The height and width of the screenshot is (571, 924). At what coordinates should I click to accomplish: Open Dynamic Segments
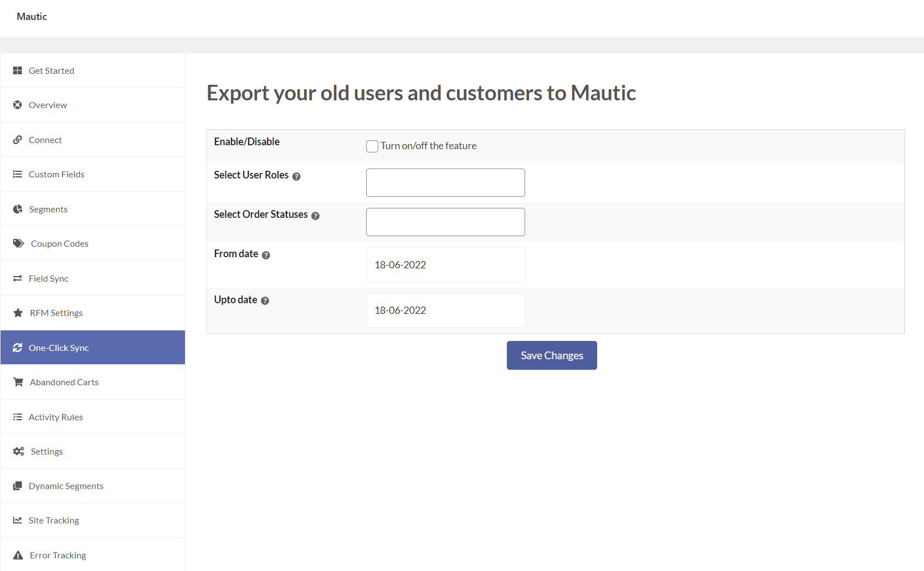tap(93, 486)
